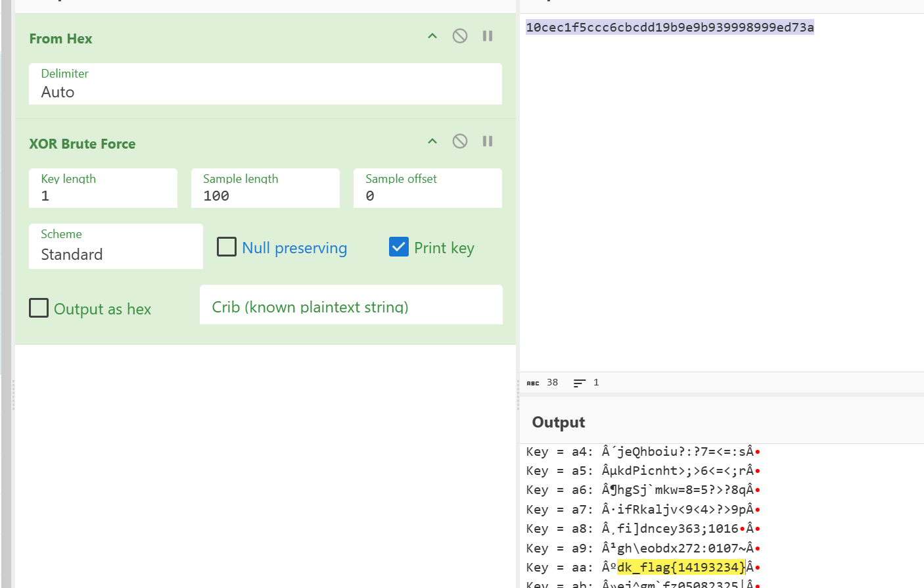Disable the From Hex operation
The image size is (924, 588).
click(x=460, y=36)
